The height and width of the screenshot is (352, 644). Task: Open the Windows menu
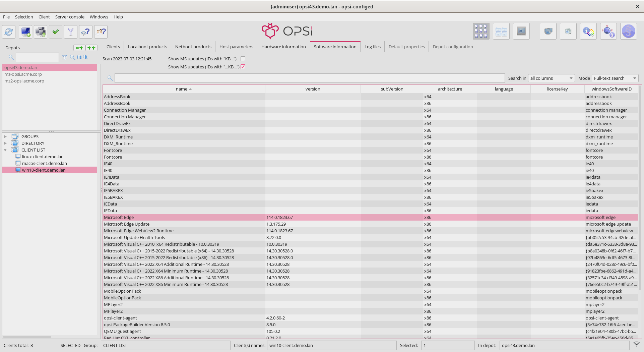click(99, 17)
